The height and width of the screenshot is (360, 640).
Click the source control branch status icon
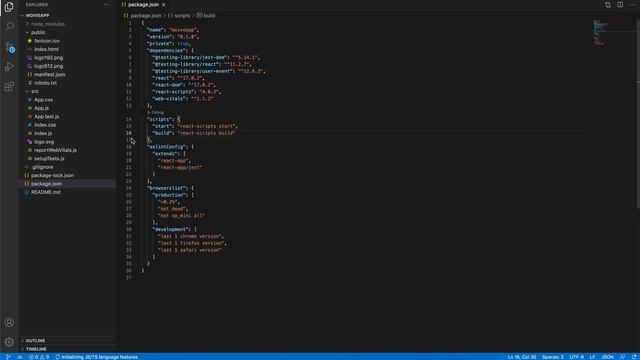[8, 357]
